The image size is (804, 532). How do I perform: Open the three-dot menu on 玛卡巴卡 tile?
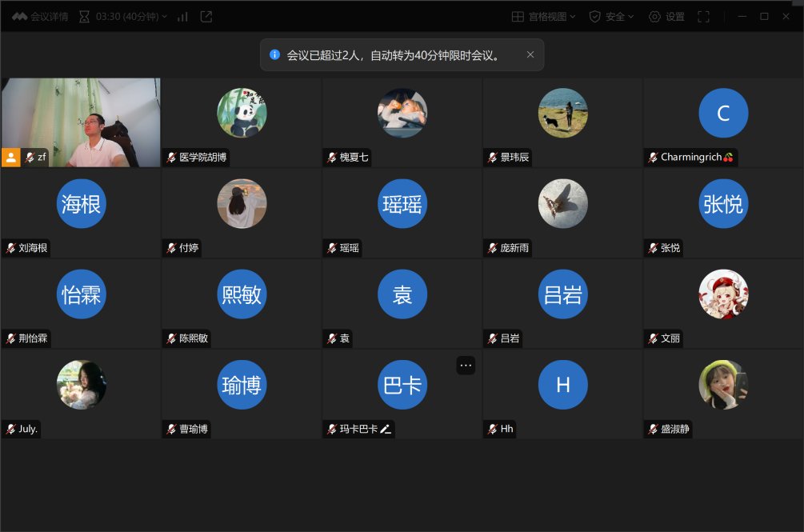[466, 366]
